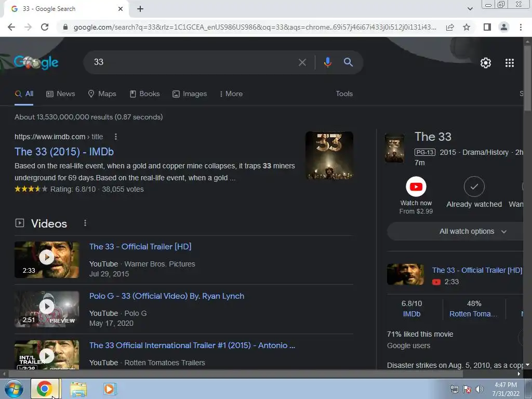
Task: Switch to the News tab
Action: 61,94
